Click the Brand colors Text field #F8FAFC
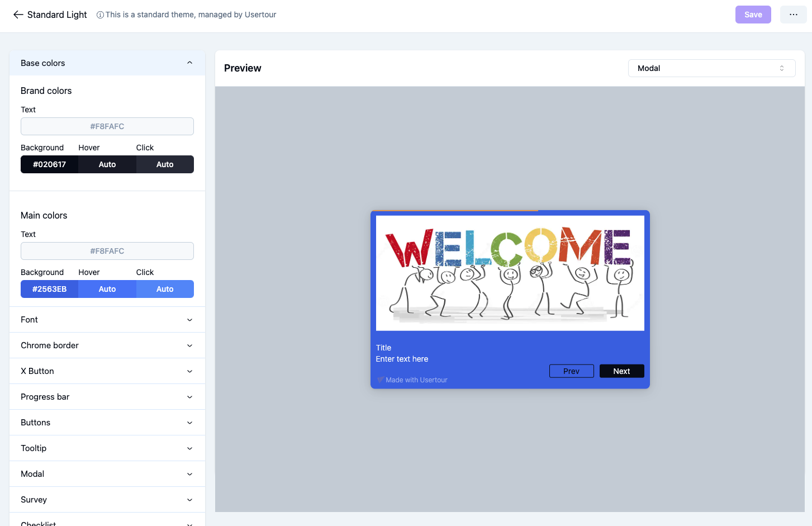 tap(107, 126)
